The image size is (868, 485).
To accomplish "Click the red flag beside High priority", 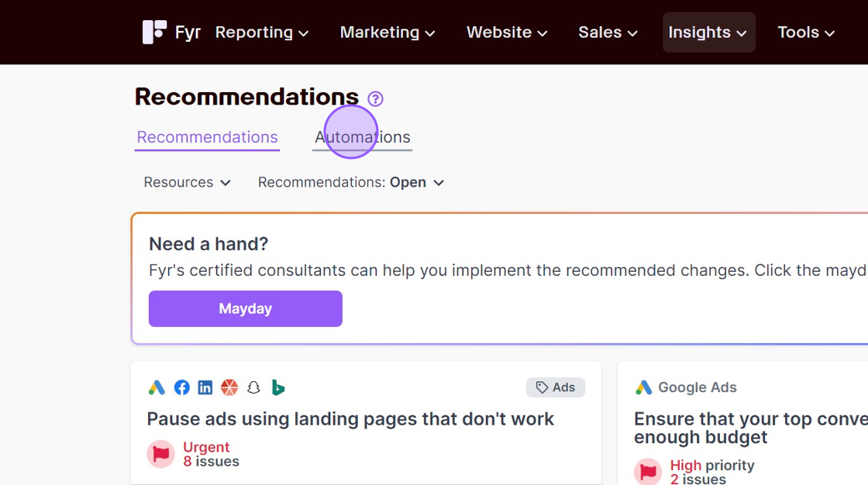I will [x=648, y=472].
